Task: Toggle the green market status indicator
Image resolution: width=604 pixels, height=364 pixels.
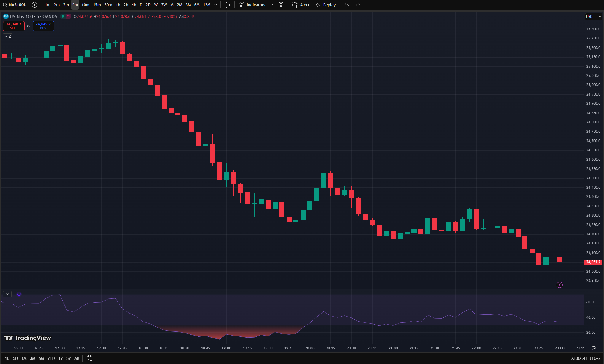Action: coord(63,16)
